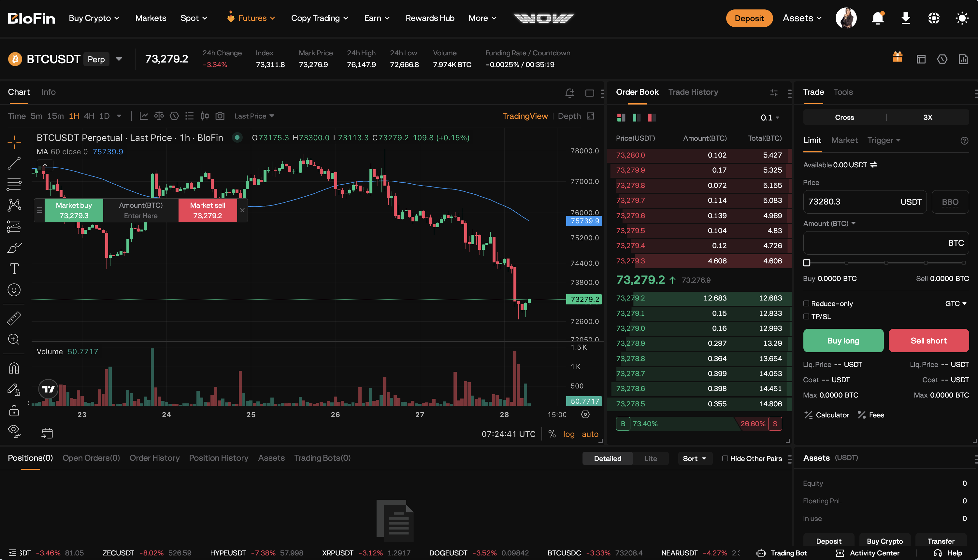Switch positions view to Lite
The image size is (978, 560).
click(651, 458)
